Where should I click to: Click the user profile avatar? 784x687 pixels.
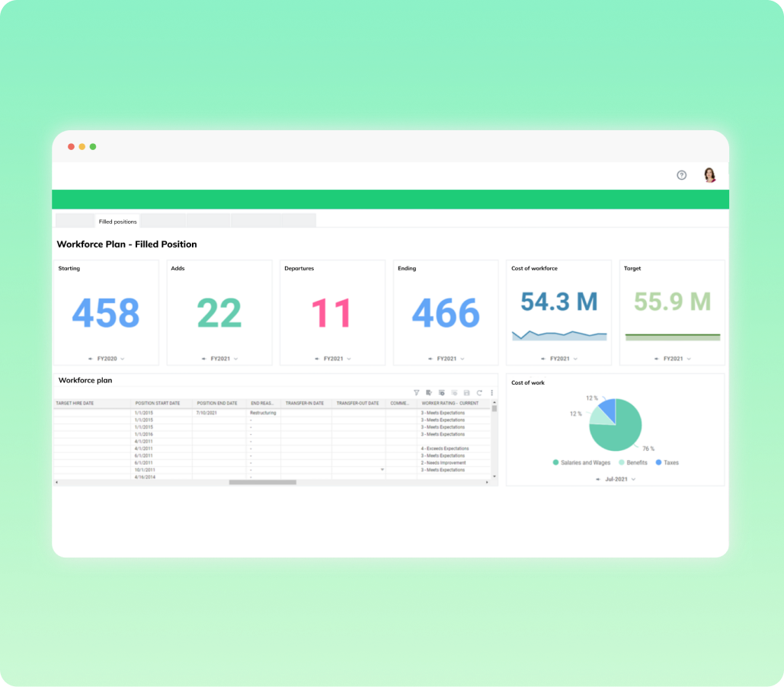[x=709, y=175]
